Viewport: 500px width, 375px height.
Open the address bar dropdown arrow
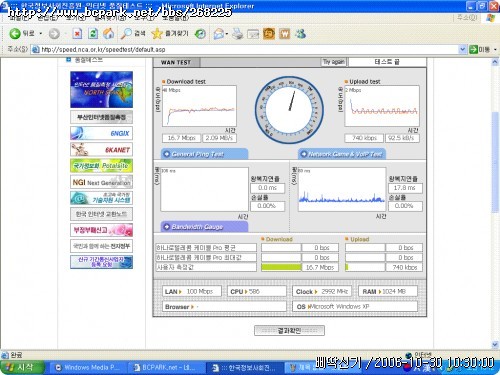pyautogui.click(x=462, y=49)
